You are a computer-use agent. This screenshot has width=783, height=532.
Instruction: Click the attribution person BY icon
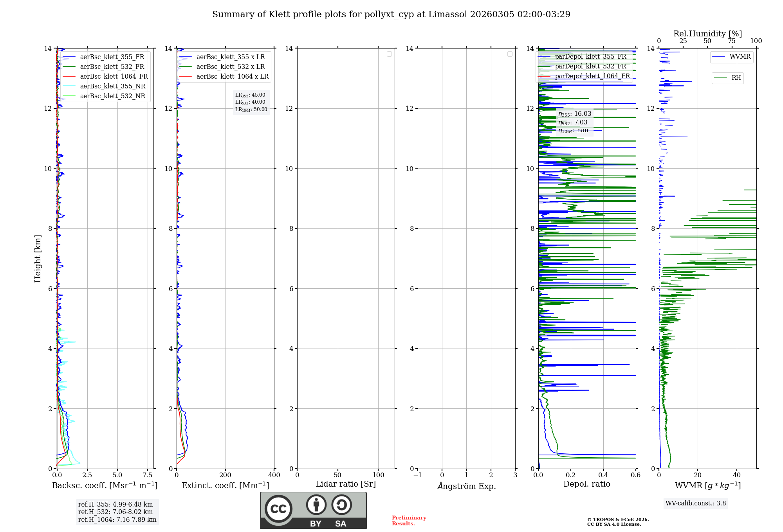tap(316, 505)
